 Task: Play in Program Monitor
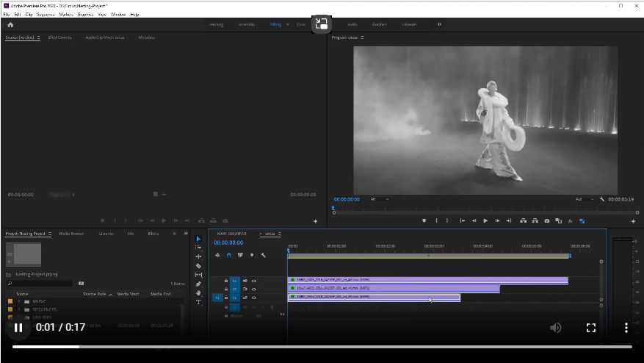(x=485, y=220)
